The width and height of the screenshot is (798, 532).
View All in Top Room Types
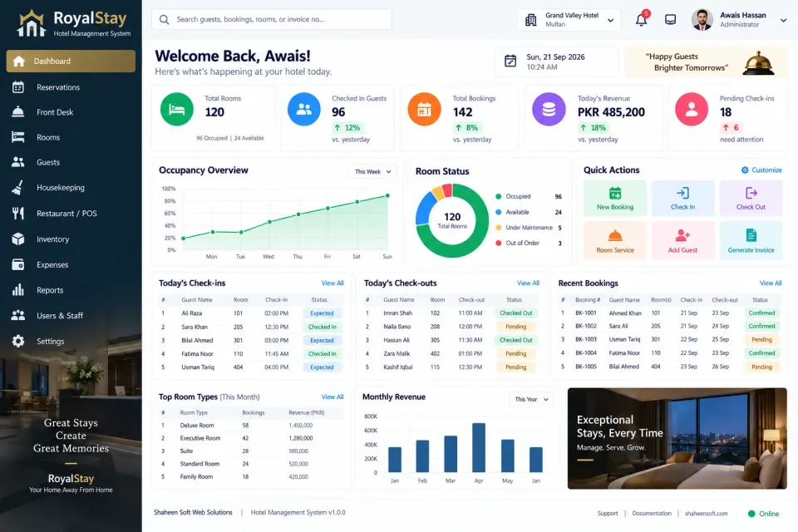coord(332,397)
